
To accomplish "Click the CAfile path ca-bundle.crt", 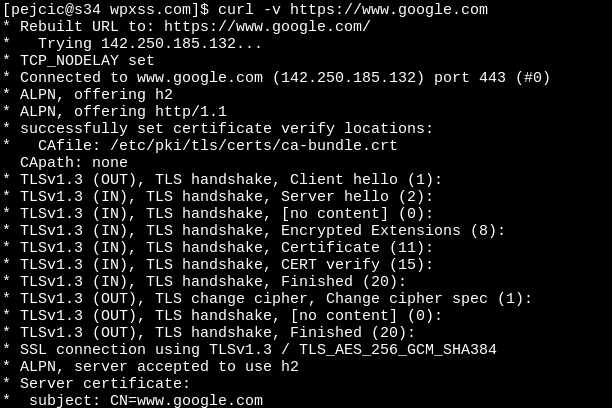I will coord(254,146).
